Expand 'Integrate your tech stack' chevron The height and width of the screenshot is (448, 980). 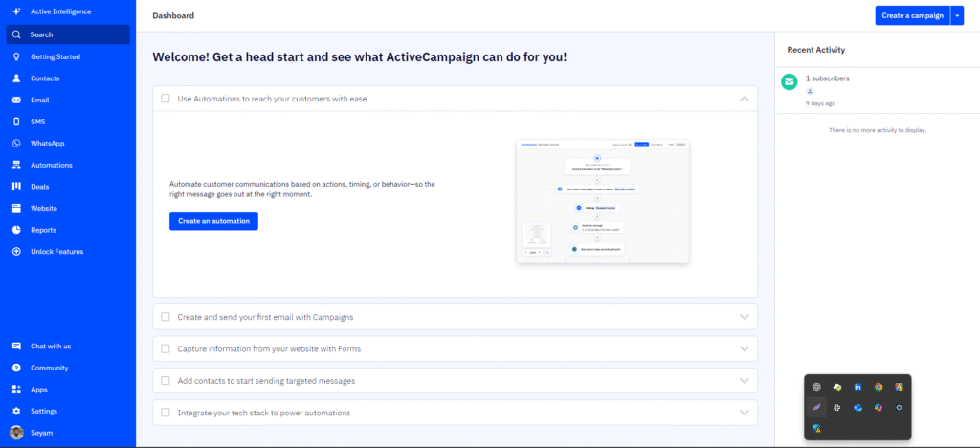(745, 413)
